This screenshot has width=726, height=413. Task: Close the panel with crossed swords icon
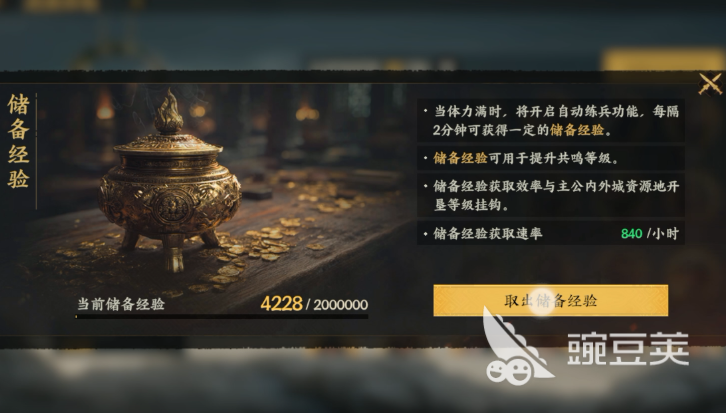point(710,84)
